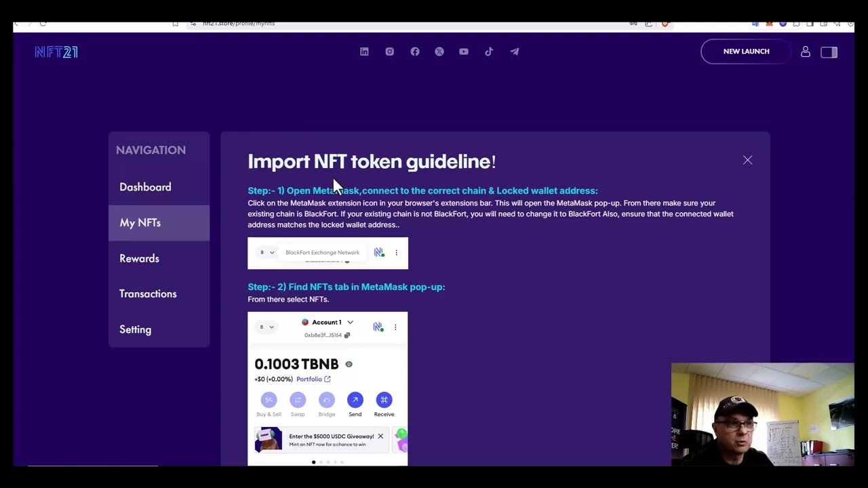
Task: Click the bookmark icon in the address bar
Action: tap(175, 24)
